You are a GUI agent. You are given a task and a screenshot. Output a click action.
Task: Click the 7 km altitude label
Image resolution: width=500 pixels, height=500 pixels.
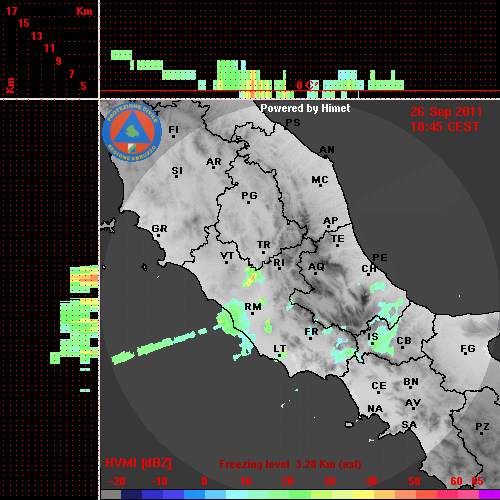(x=71, y=74)
